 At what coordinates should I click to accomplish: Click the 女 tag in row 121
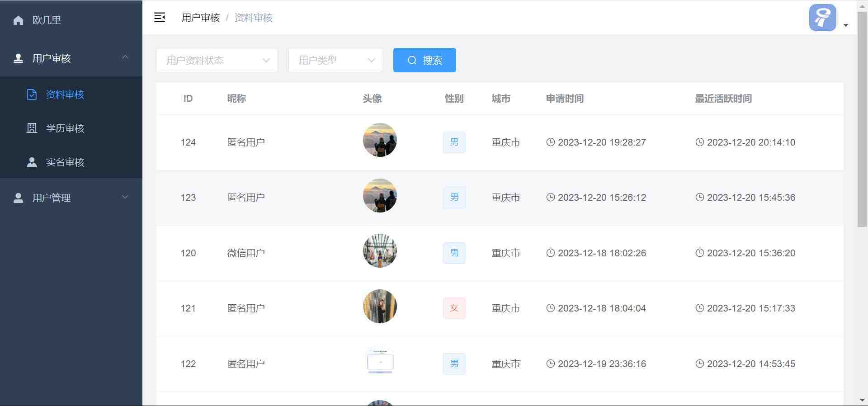454,308
